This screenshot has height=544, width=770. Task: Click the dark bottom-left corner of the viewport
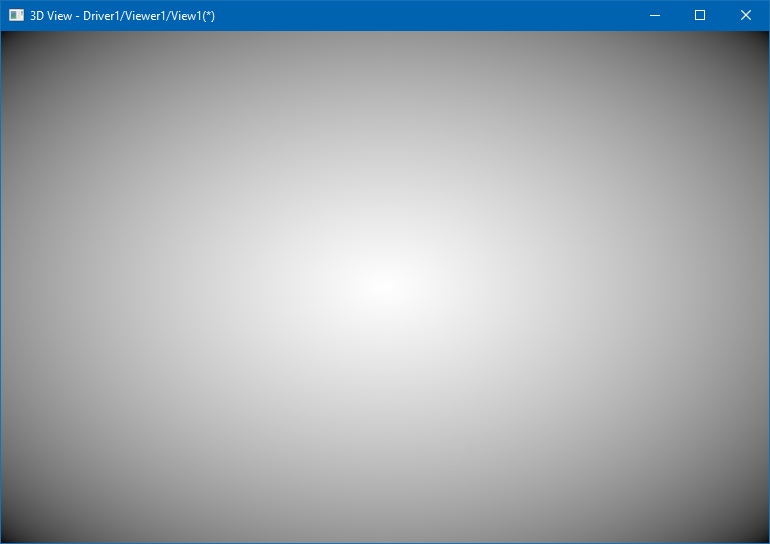[8, 536]
